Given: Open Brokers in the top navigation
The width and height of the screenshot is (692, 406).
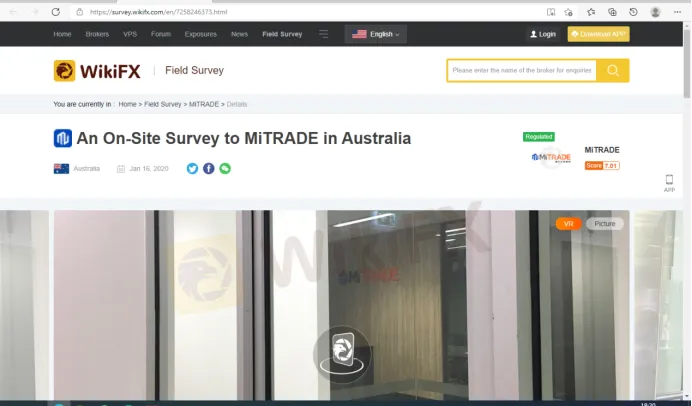Looking at the screenshot, I should coord(97,34).
